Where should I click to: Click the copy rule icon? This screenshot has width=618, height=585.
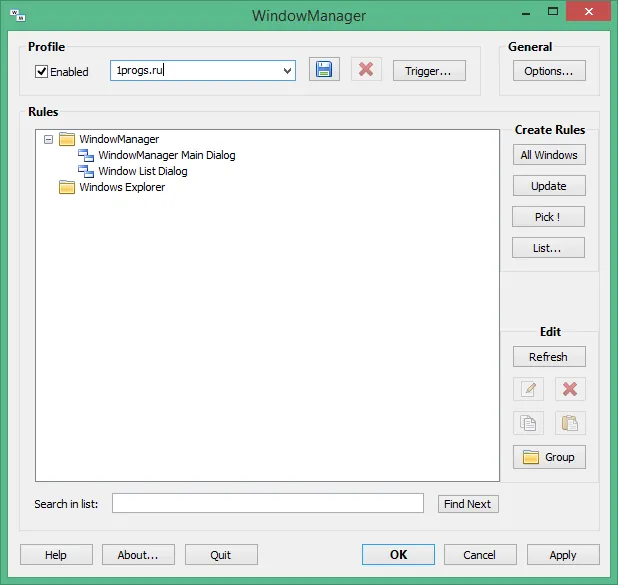pyautogui.click(x=529, y=423)
